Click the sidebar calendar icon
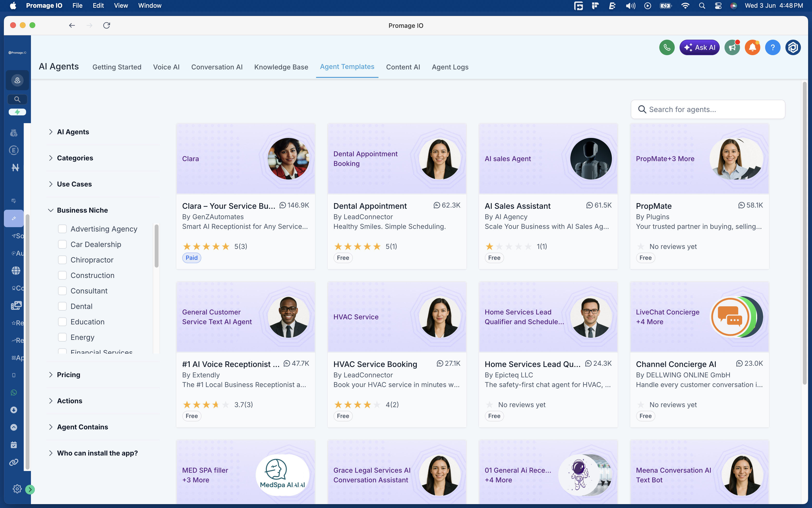Image resolution: width=812 pixels, height=508 pixels. click(x=14, y=445)
